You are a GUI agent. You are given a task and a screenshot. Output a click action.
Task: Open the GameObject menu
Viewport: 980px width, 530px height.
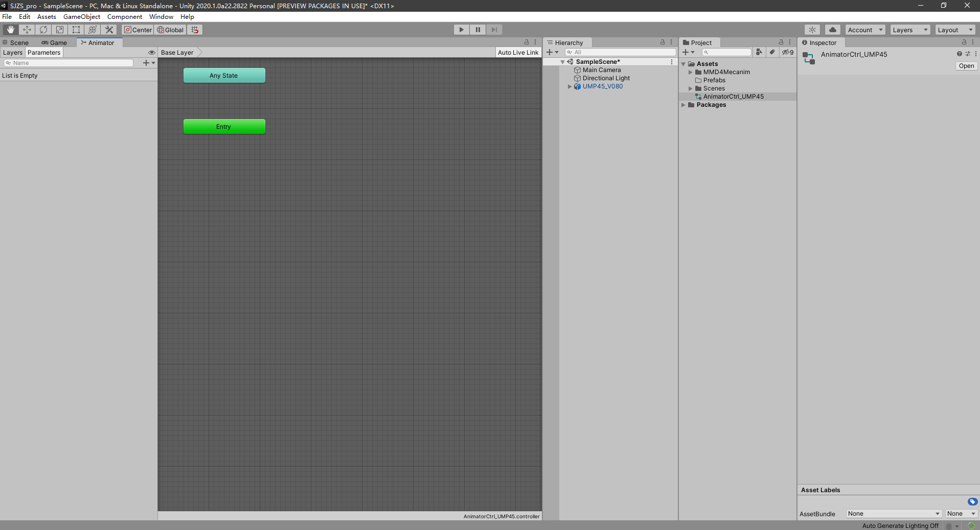tap(81, 17)
